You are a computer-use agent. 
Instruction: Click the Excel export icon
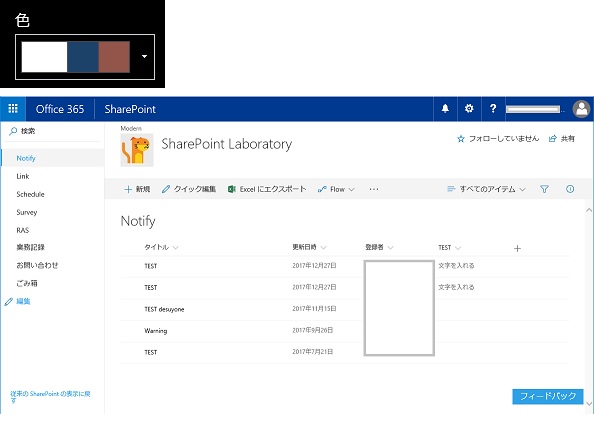(x=231, y=189)
